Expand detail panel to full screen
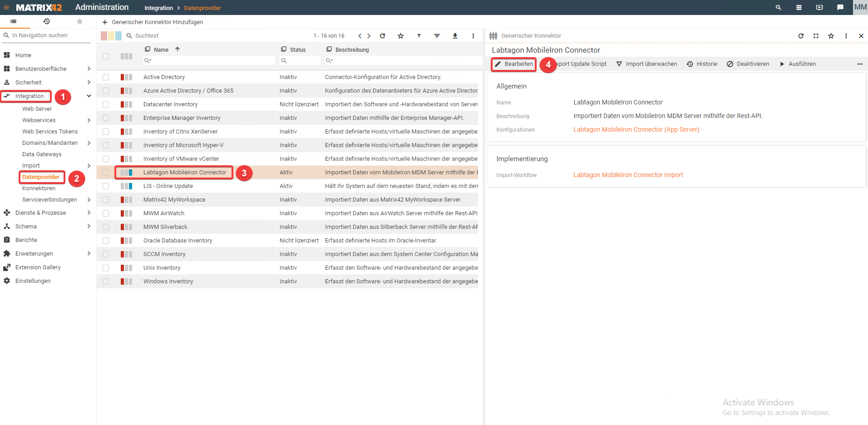868x425 pixels. [816, 36]
